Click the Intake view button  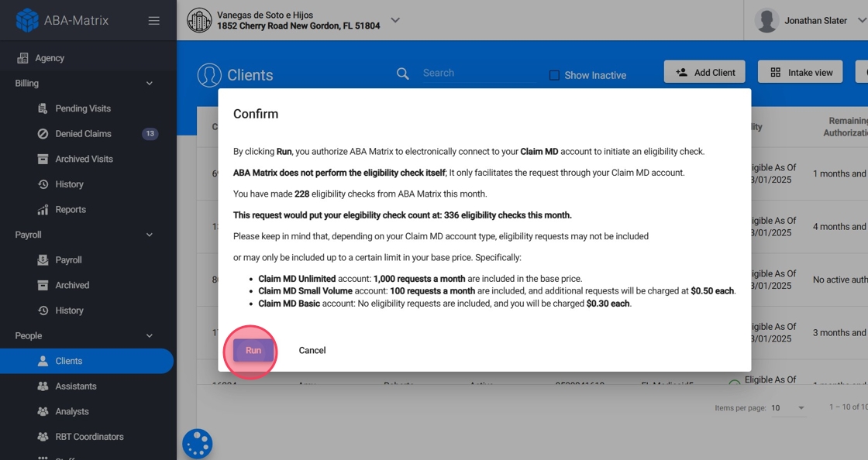801,73
